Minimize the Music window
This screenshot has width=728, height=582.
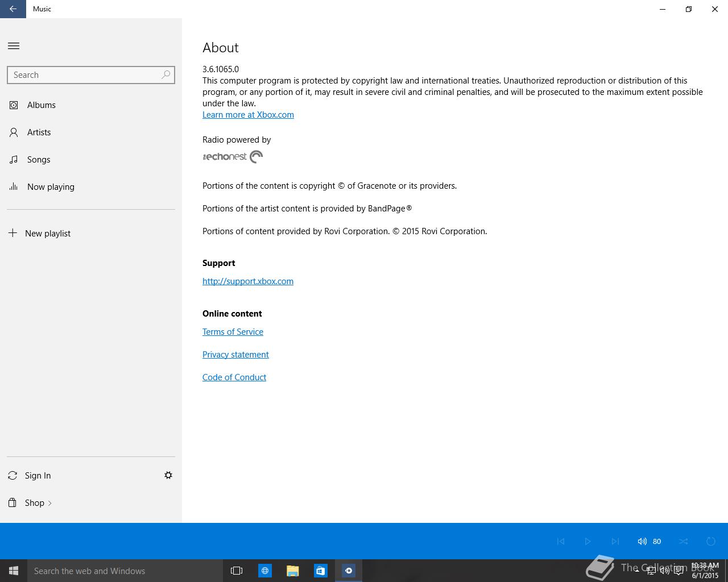663,9
